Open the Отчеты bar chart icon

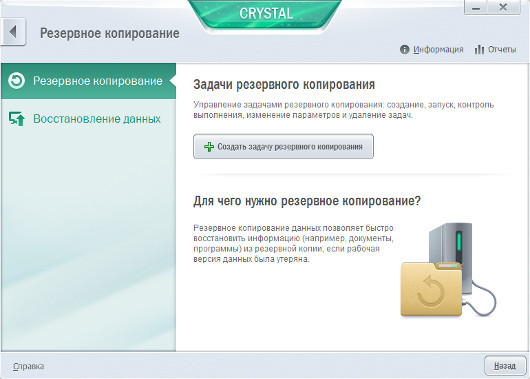coord(479,50)
